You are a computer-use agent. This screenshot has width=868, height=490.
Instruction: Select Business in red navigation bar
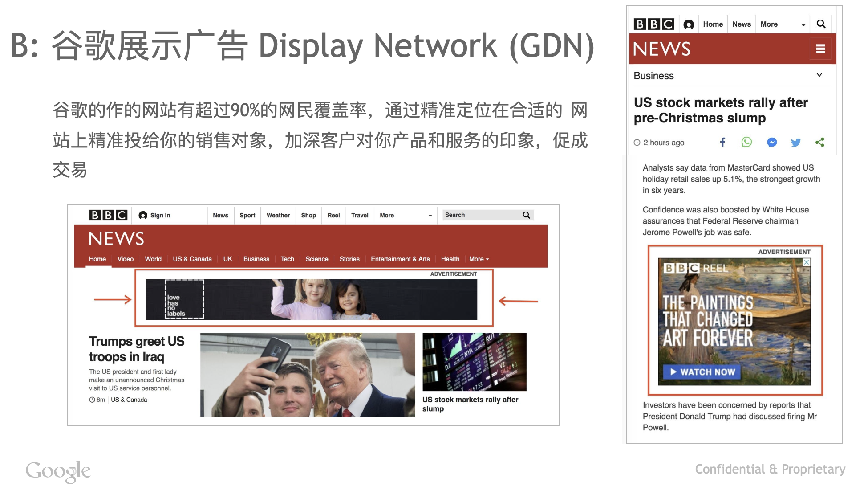pyautogui.click(x=256, y=259)
